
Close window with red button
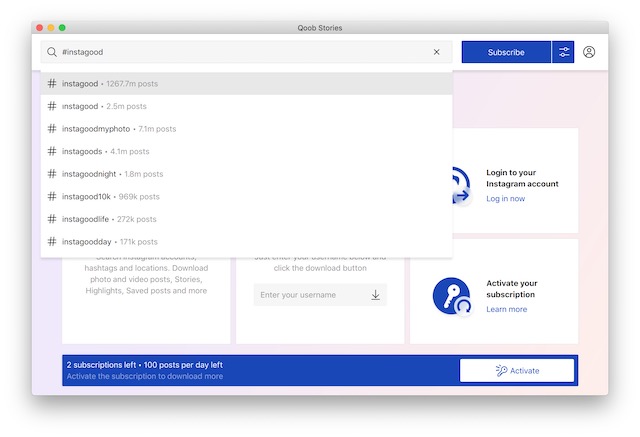pyautogui.click(x=40, y=28)
